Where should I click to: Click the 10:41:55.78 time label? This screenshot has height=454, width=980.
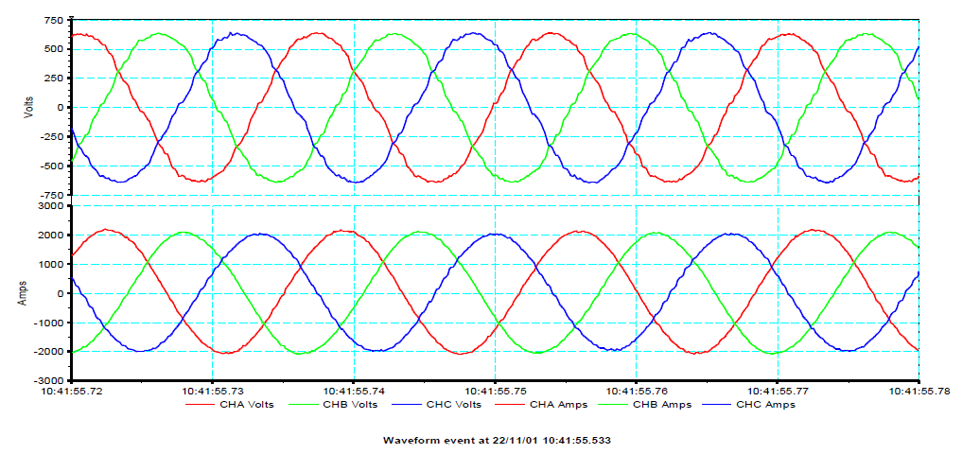(918, 391)
